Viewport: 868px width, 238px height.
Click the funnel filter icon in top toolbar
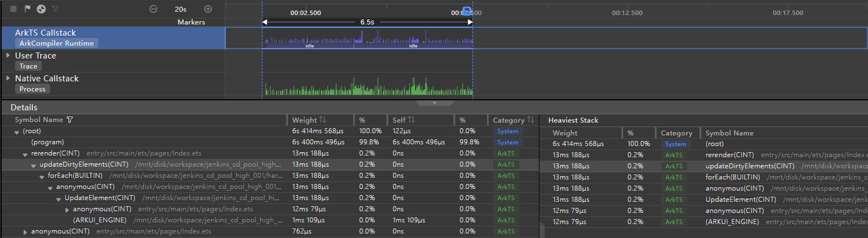click(x=55, y=9)
